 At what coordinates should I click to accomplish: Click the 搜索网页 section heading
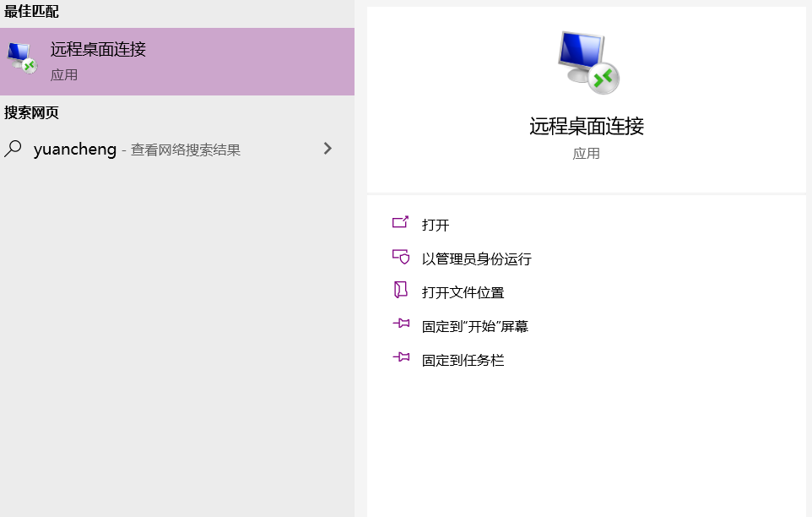pos(31,112)
